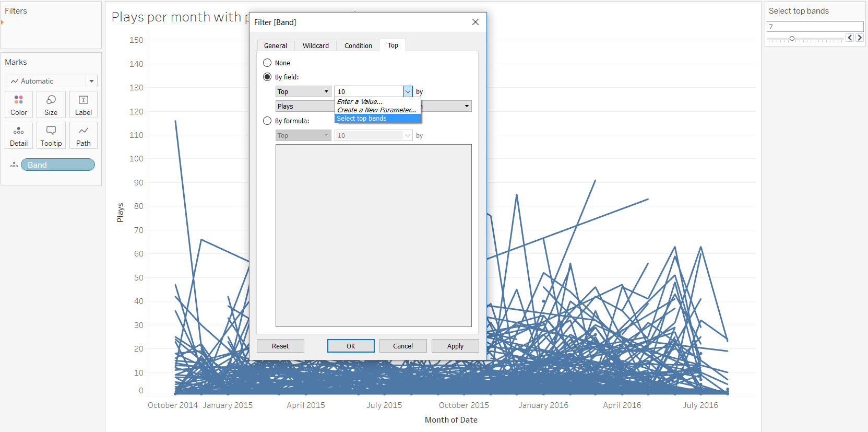Switch to the General tab
This screenshot has width=868, height=432.
(276, 45)
